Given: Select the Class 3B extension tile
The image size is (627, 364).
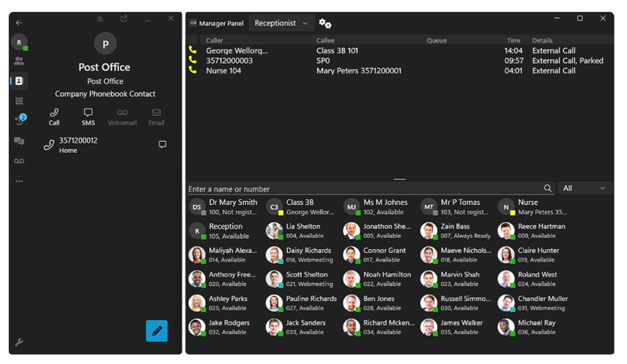Looking at the screenshot, I should tap(301, 207).
